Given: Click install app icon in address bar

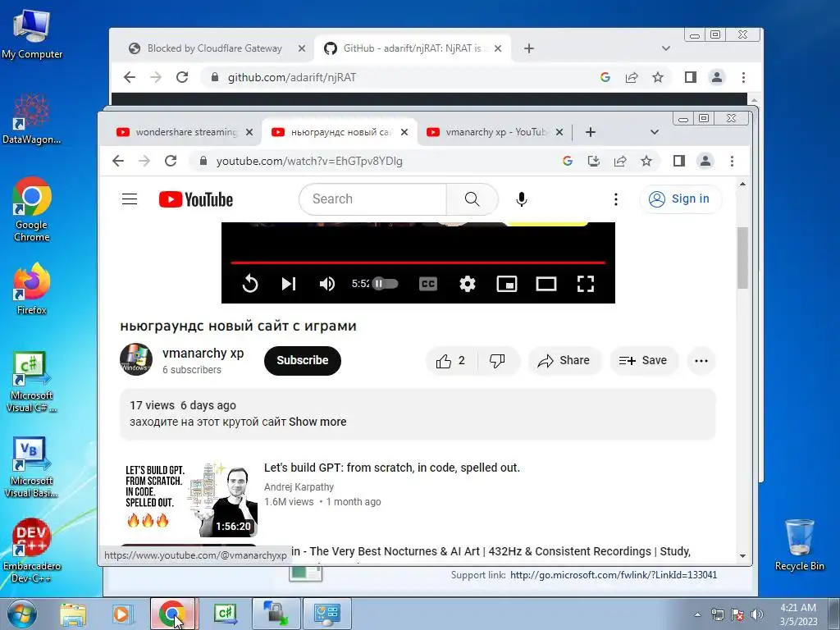Looking at the screenshot, I should (x=594, y=161).
